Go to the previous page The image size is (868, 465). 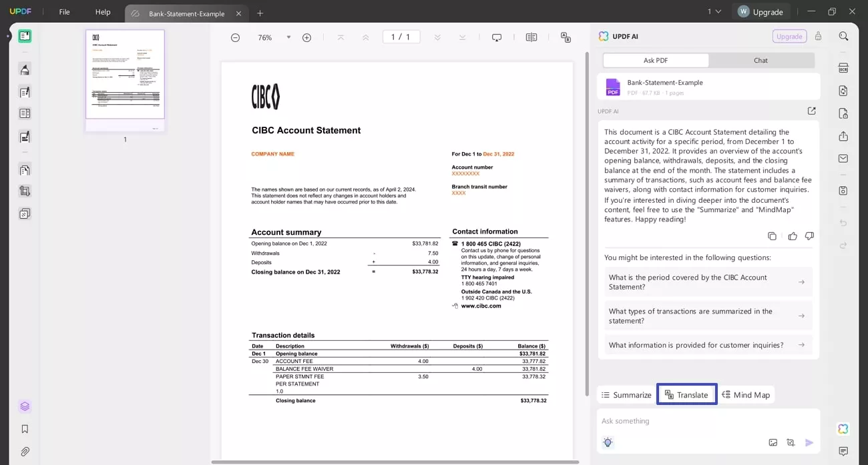click(x=365, y=37)
